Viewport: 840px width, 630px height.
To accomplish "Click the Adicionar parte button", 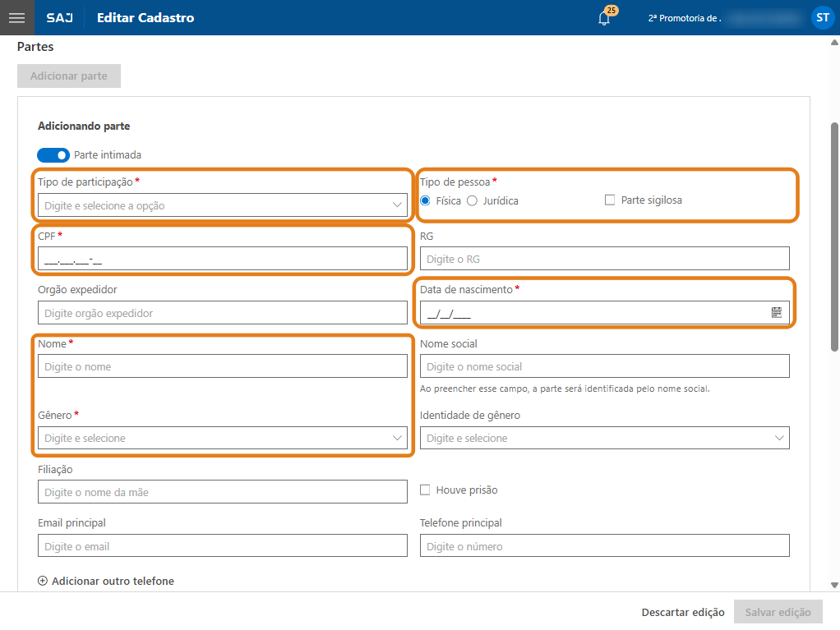I will [x=69, y=76].
